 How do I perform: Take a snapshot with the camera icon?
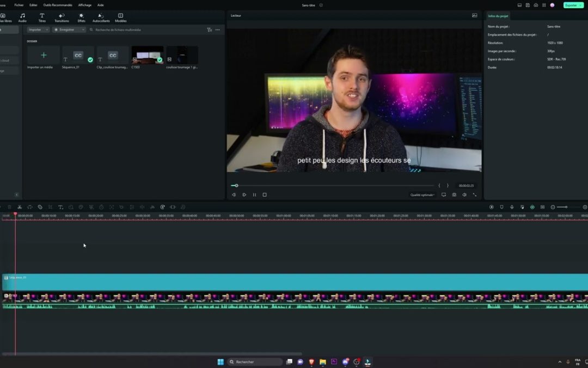(x=454, y=195)
